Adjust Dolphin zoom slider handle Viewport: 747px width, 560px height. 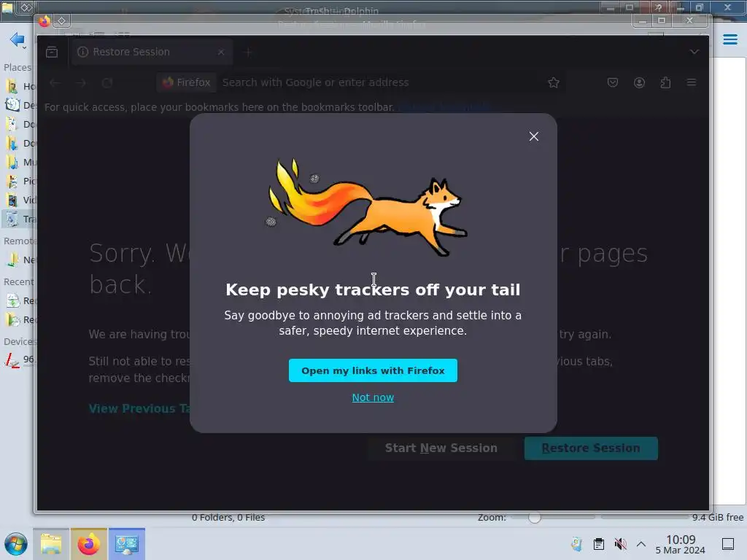click(x=535, y=517)
